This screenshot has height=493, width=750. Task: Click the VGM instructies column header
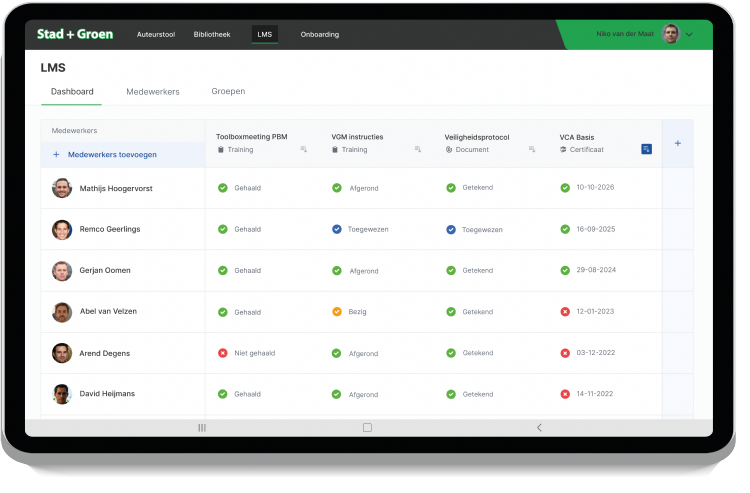point(357,137)
